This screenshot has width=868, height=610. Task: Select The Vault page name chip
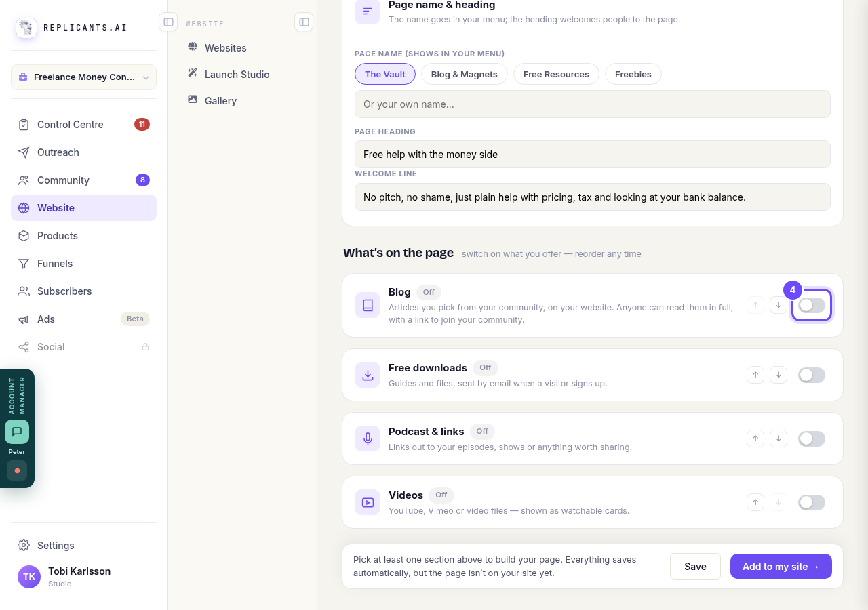tap(385, 74)
